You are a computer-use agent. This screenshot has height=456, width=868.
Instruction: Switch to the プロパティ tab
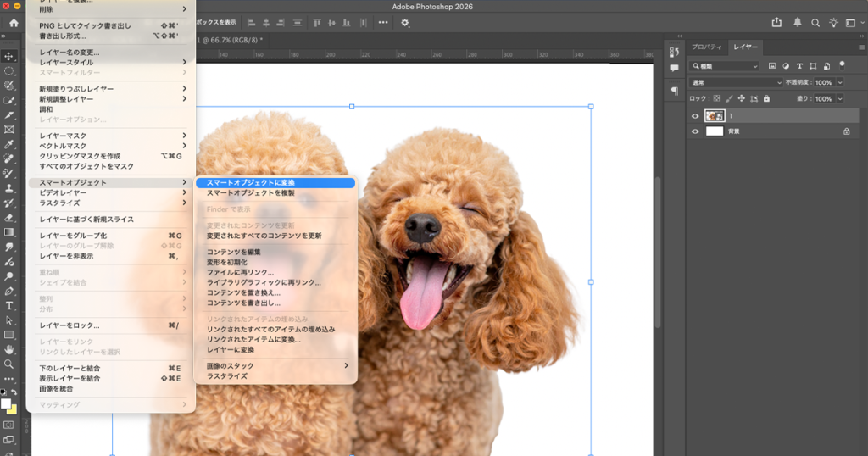pyautogui.click(x=705, y=47)
